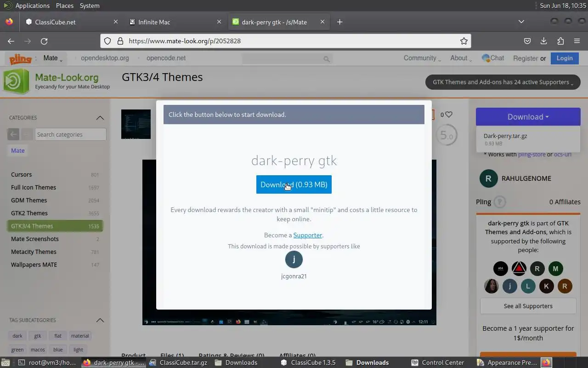Screen dimensions: 588x368
Task: Click the Register link
Action: (526, 58)
